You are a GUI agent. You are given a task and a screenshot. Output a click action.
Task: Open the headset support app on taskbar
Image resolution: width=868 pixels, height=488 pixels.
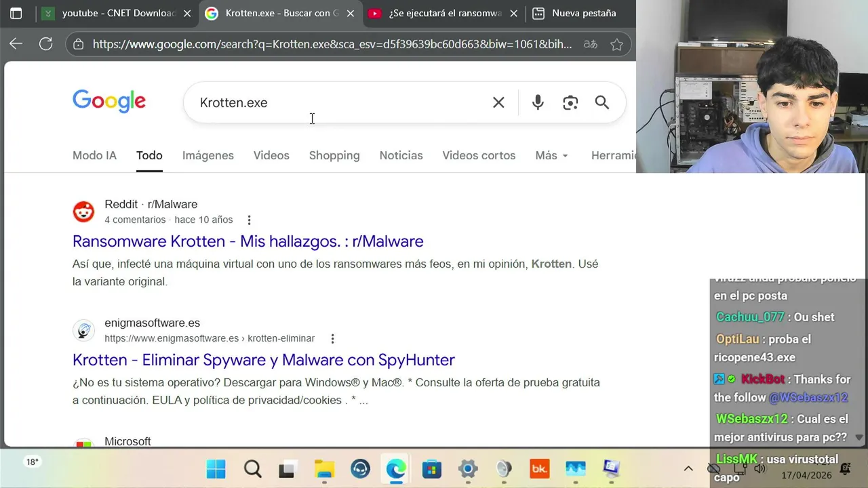point(360,468)
